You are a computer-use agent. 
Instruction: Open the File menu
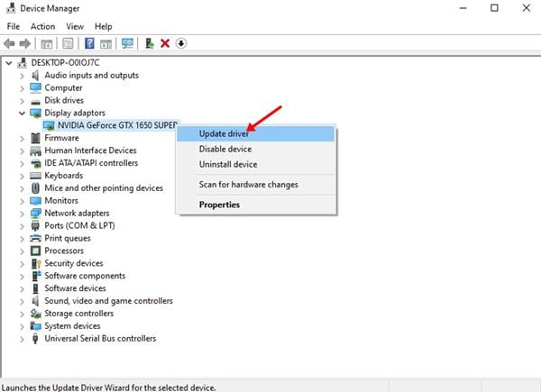14,26
